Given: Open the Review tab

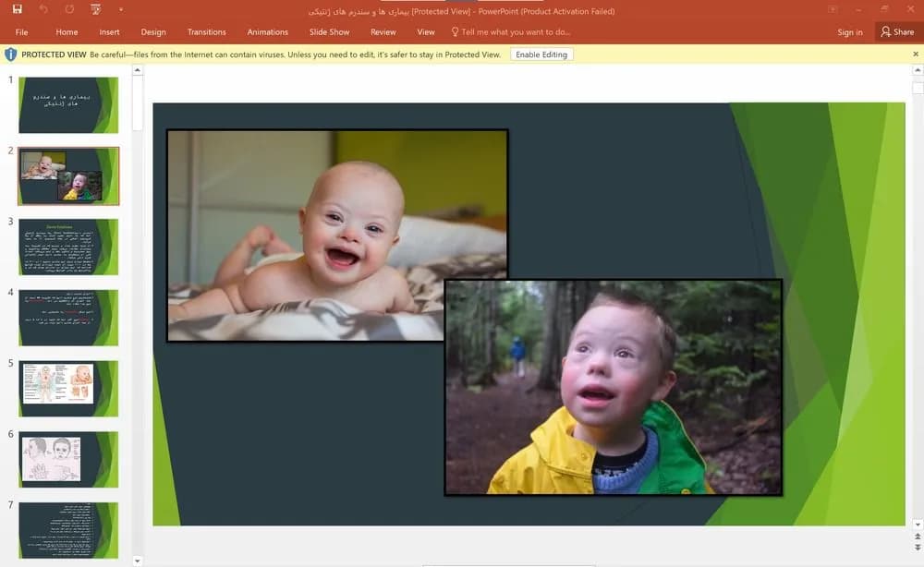Looking at the screenshot, I should point(383,32).
